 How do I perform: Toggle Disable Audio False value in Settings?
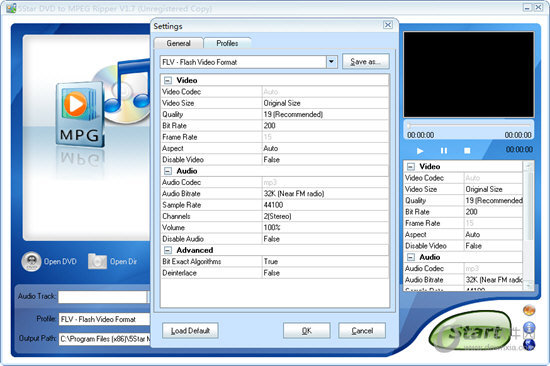(326, 239)
